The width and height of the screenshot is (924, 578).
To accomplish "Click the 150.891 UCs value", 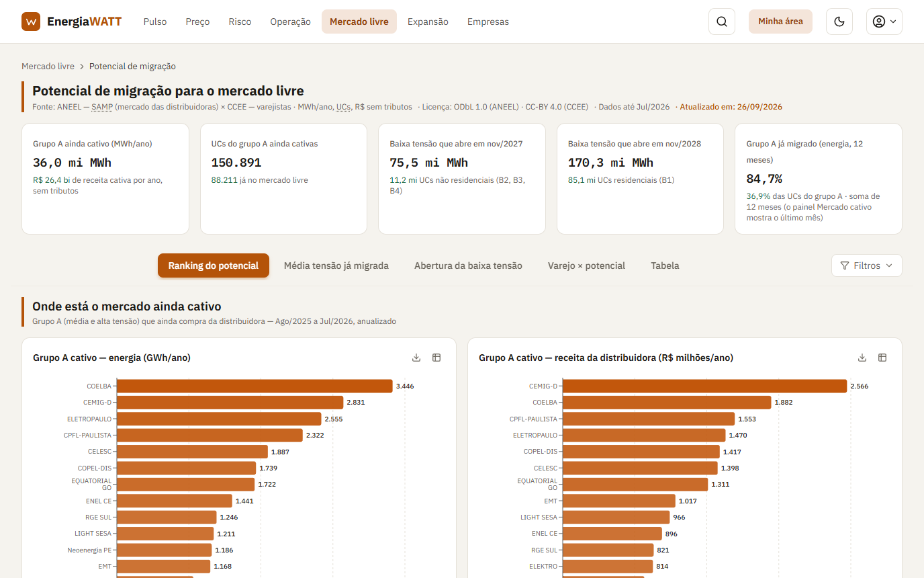I will (x=236, y=163).
